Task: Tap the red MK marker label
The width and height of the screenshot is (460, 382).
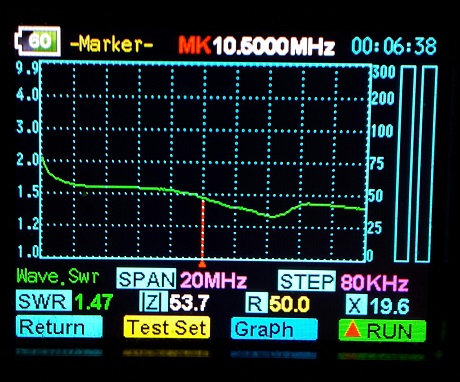Action: click(195, 45)
